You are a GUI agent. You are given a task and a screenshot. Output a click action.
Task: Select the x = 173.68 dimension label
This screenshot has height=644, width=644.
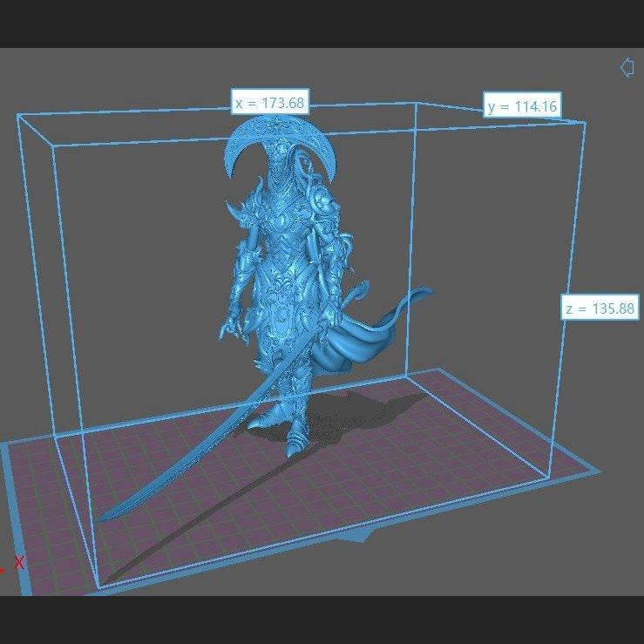click(x=270, y=103)
